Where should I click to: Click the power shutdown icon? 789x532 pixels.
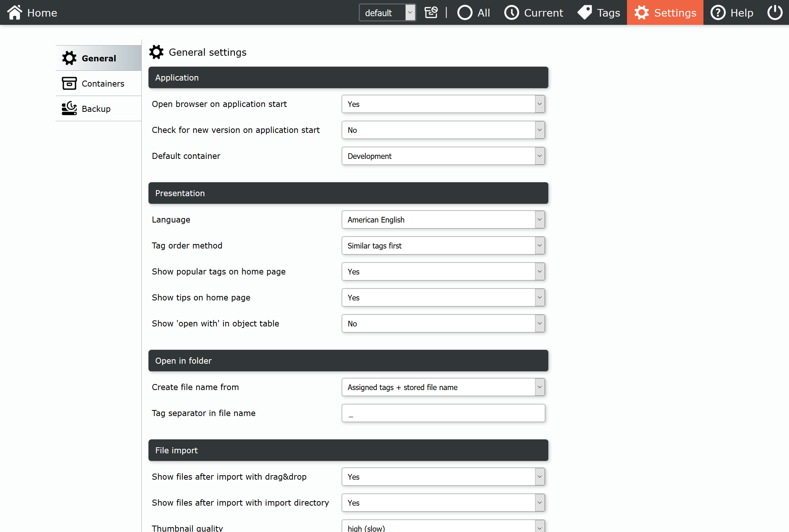(x=775, y=12)
